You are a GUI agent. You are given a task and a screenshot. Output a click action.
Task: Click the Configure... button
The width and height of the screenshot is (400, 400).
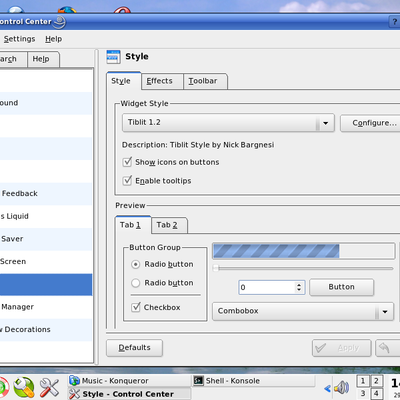pos(370,123)
